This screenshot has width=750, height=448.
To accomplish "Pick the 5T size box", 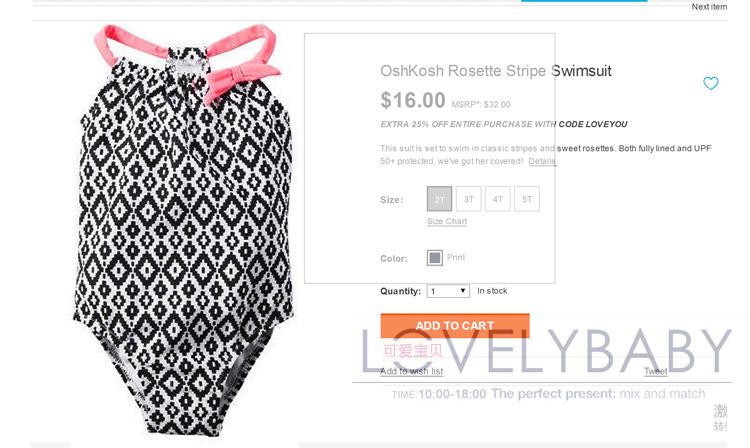I will [527, 199].
